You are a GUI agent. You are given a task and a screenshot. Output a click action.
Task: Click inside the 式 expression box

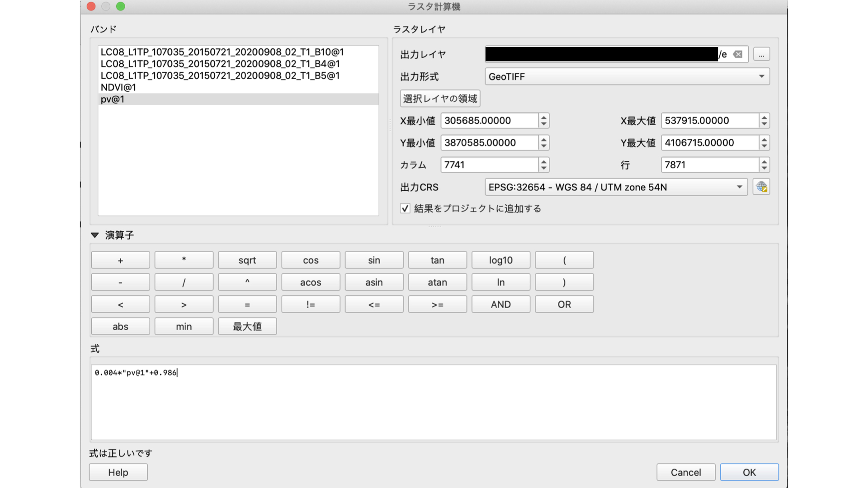434,402
